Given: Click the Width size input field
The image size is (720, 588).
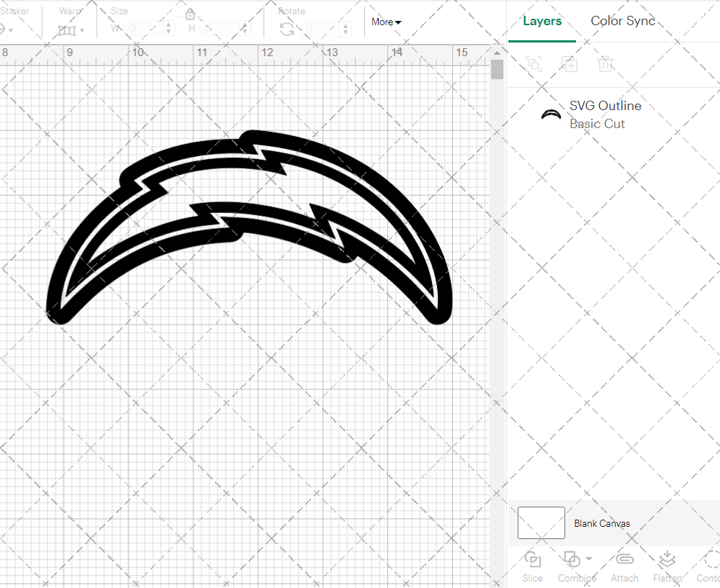Looking at the screenshot, I should tap(145, 29).
